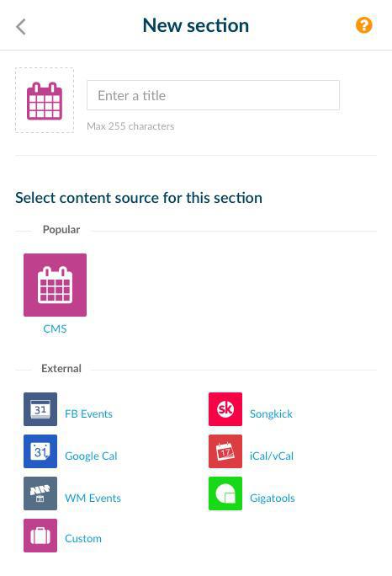This screenshot has width=392, height=576.
Task: Focus the Enter a title field
Action: coord(213,95)
